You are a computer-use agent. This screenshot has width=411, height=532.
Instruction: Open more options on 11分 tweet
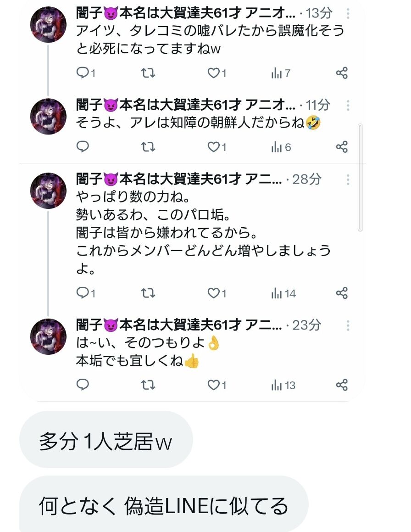pyautogui.click(x=348, y=106)
